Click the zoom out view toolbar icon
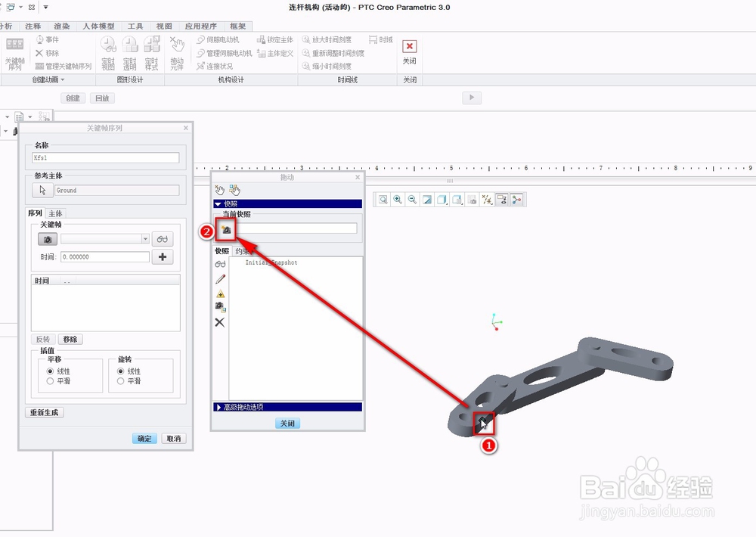 coord(412,200)
